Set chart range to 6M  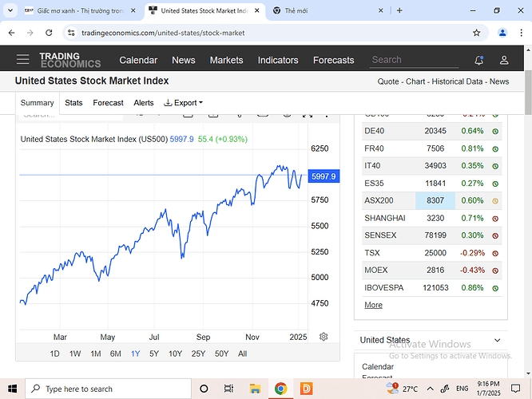coord(115,354)
